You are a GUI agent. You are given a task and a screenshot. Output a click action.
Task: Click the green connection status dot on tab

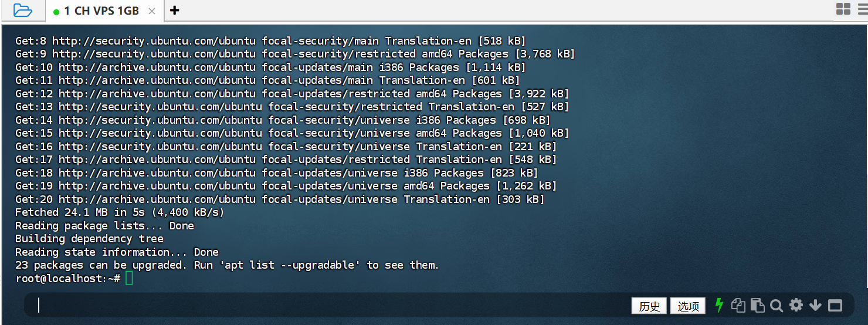click(x=56, y=11)
